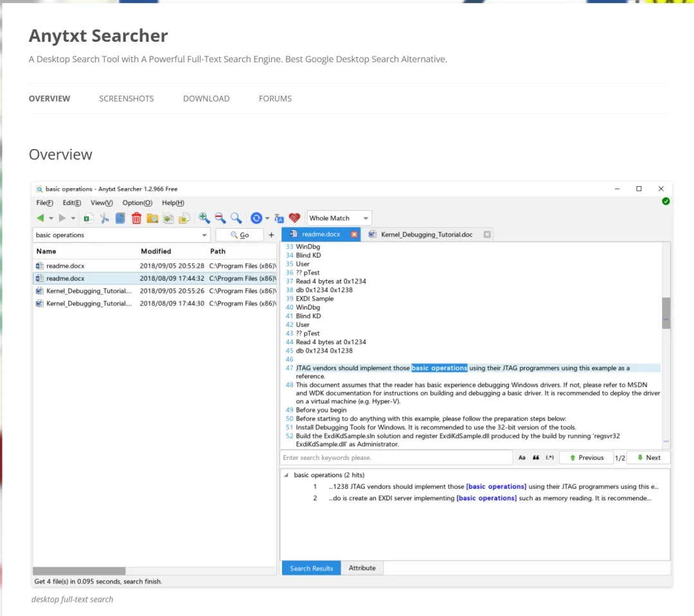Click the zoom in magnifier icon

click(204, 218)
